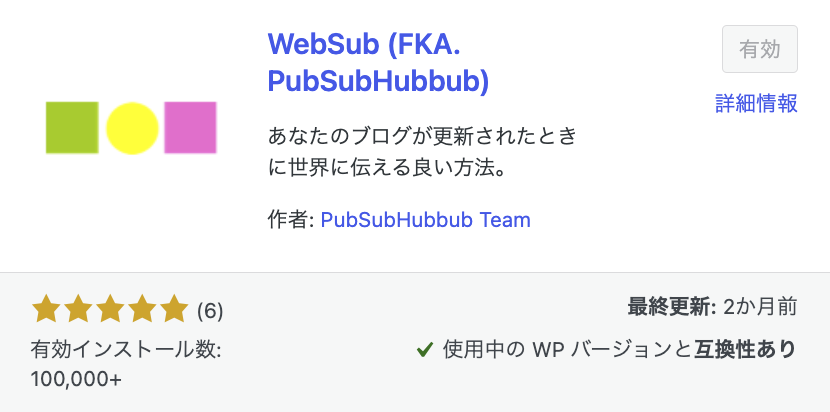Click the green square in plugin logo
The width and height of the screenshot is (830, 412).
(x=72, y=128)
